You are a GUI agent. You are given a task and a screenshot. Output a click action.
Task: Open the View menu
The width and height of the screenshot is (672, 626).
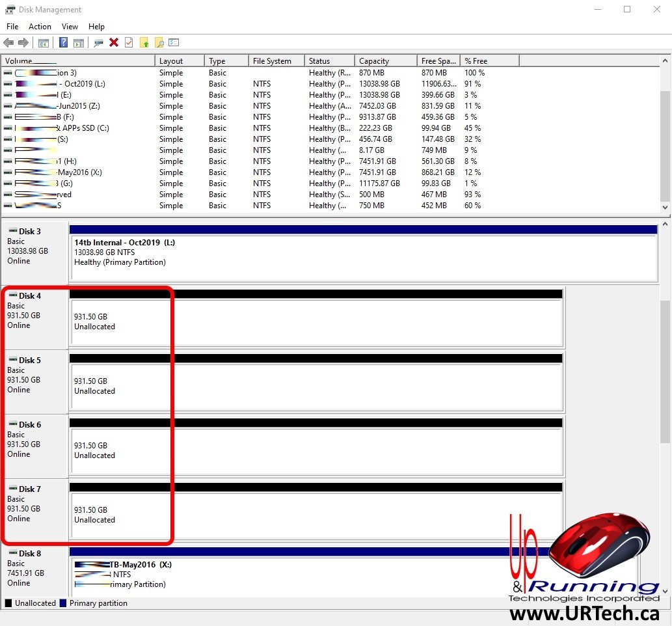(x=70, y=27)
